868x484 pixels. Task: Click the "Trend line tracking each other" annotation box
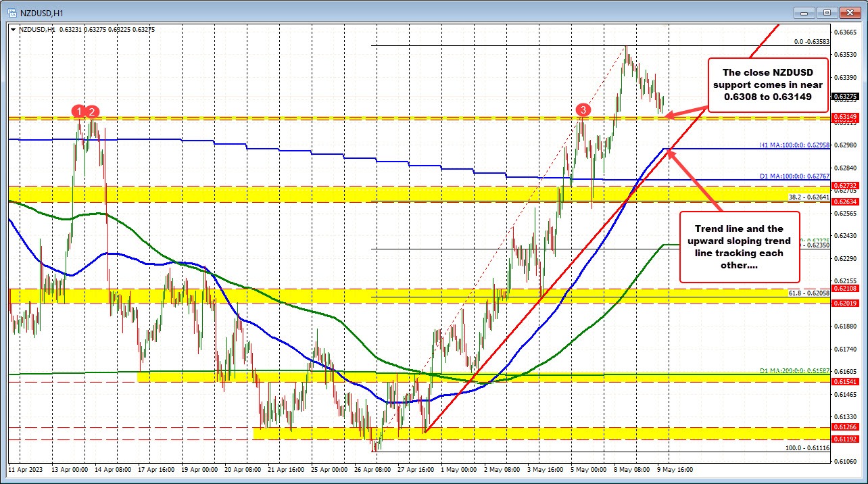[739, 247]
